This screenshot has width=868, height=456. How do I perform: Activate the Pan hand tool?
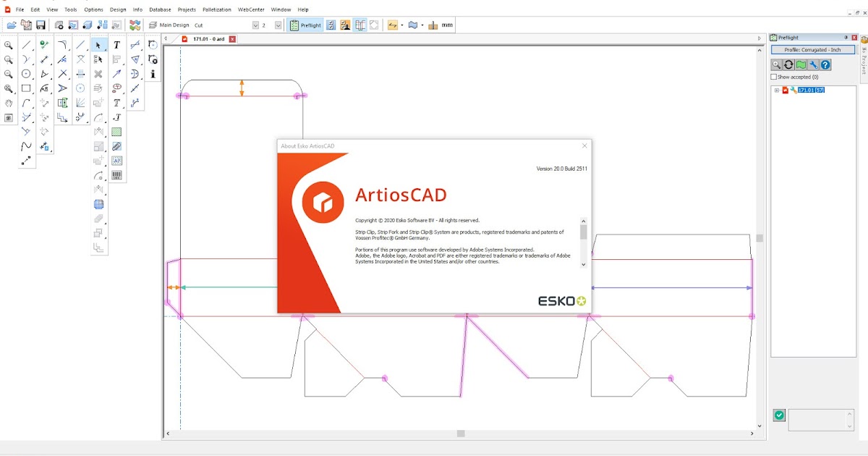(9, 103)
